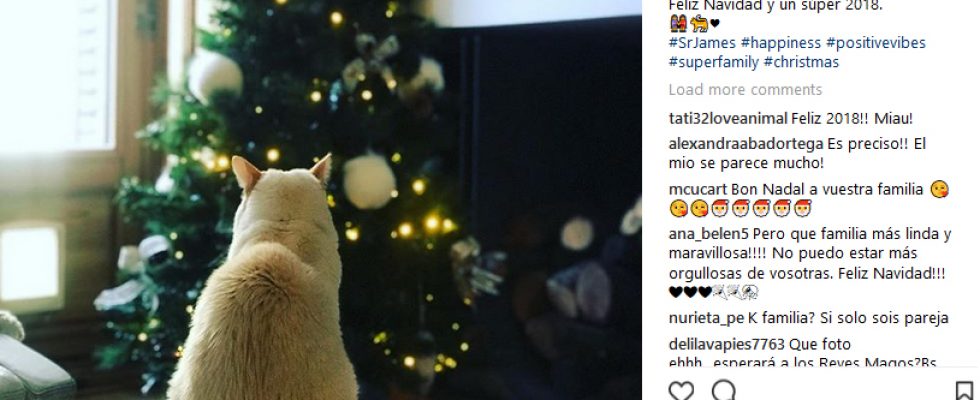
Task: Save post with bookmark icon
Action: point(964,391)
